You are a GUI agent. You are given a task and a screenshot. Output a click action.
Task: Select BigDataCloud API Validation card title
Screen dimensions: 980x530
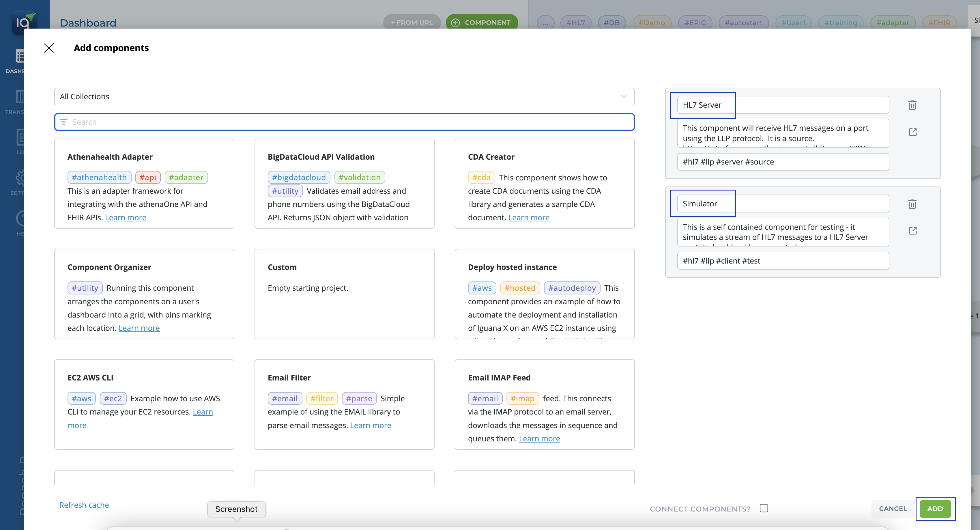[x=321, y=157]
